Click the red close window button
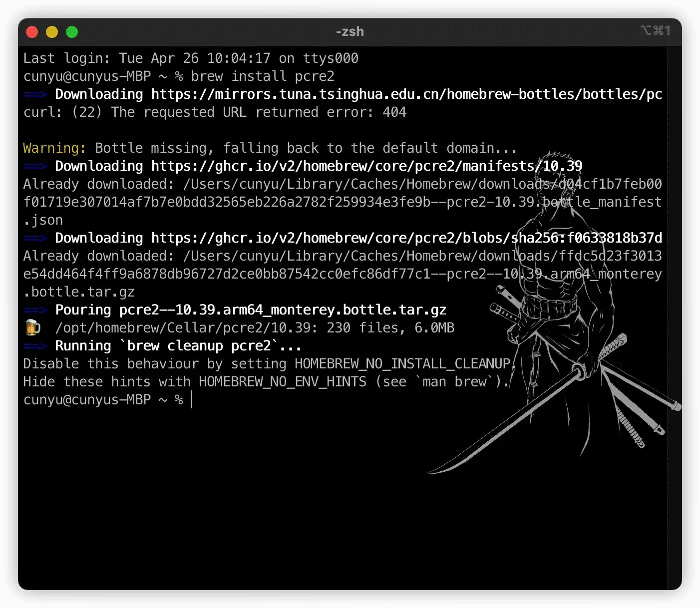Image resolution: width=700 pixels, height=608 pixels. (32, 32)
